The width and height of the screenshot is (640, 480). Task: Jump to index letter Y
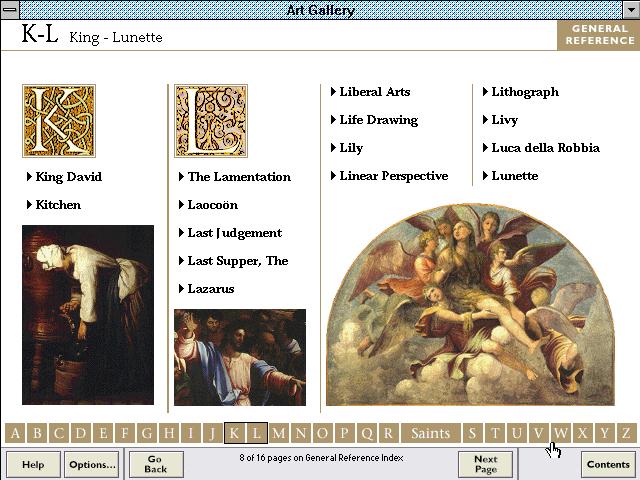point(605,433)
